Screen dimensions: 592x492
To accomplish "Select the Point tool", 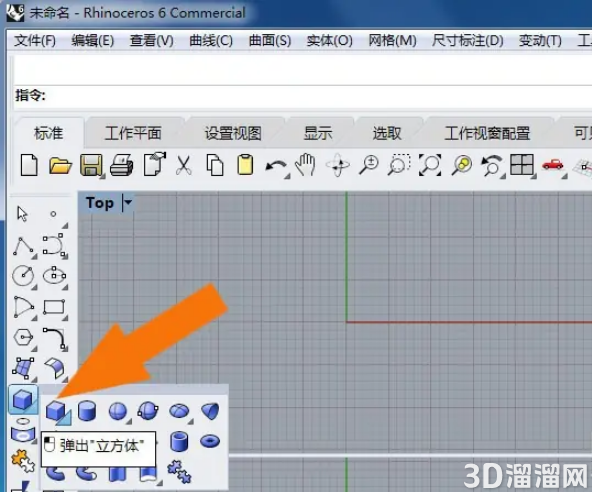I will pos(53,214).
